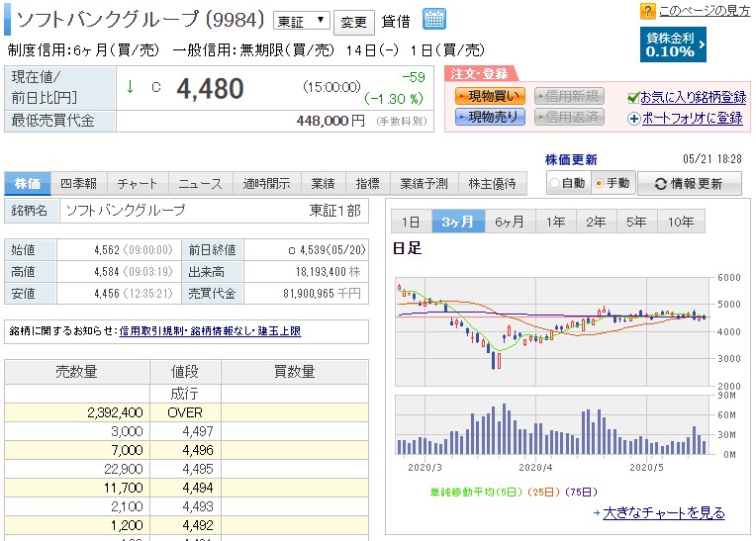This screenshot has width=756, height=541.
Task: Click the 4,492 price in order book
Action: tap(198, 525)
